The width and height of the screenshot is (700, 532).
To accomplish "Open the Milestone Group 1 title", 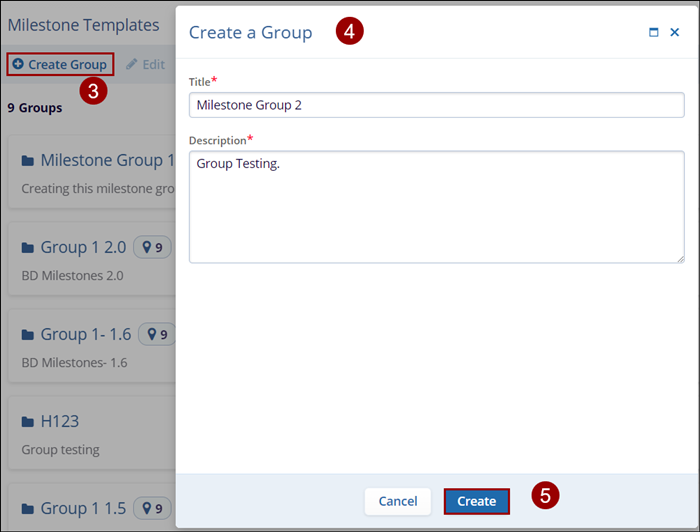I will (x=107, y=161).
